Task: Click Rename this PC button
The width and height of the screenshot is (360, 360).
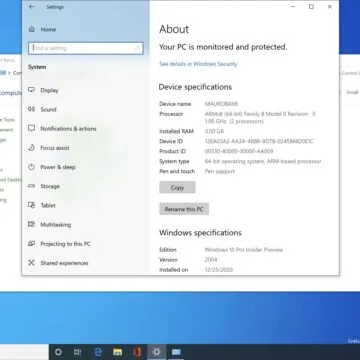Action: point(184,209)
